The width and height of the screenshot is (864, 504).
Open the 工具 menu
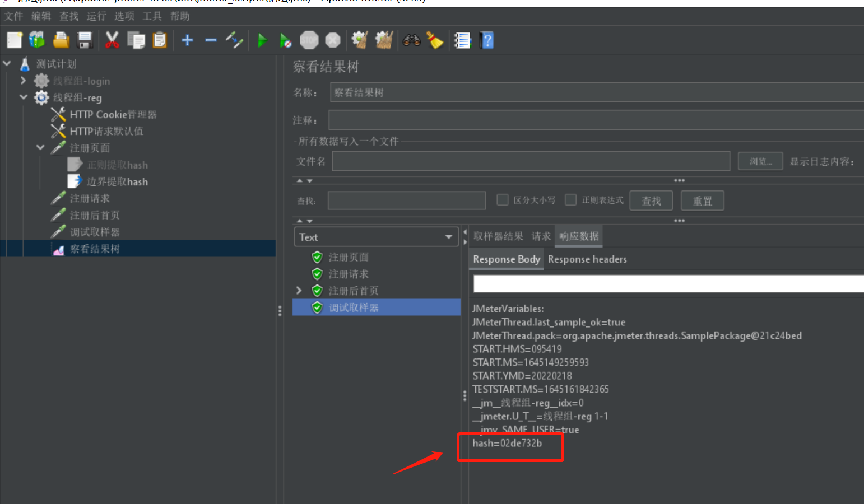pos(152,16)
